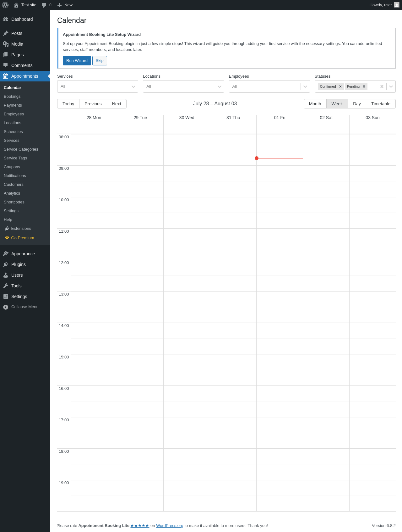Go to Previous week
Viewport: 402px width, 532px height.
[93, 104]
